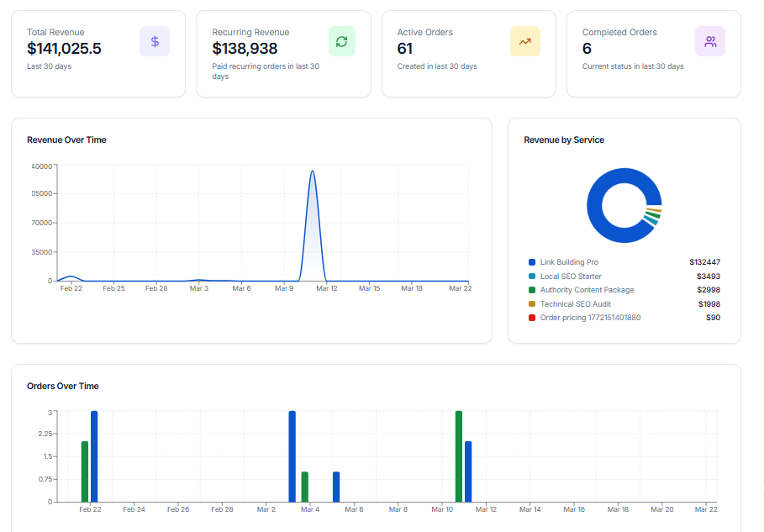Click the $132447 revenue value
Image resolution: width=764 pixels, height=532 pixels.
coord(704,262)
